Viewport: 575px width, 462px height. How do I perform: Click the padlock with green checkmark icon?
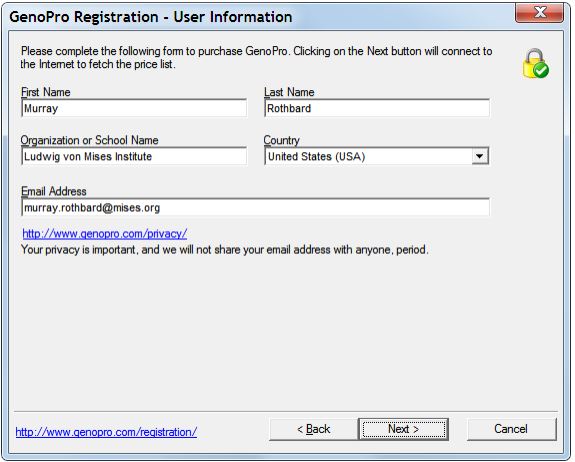536,63
